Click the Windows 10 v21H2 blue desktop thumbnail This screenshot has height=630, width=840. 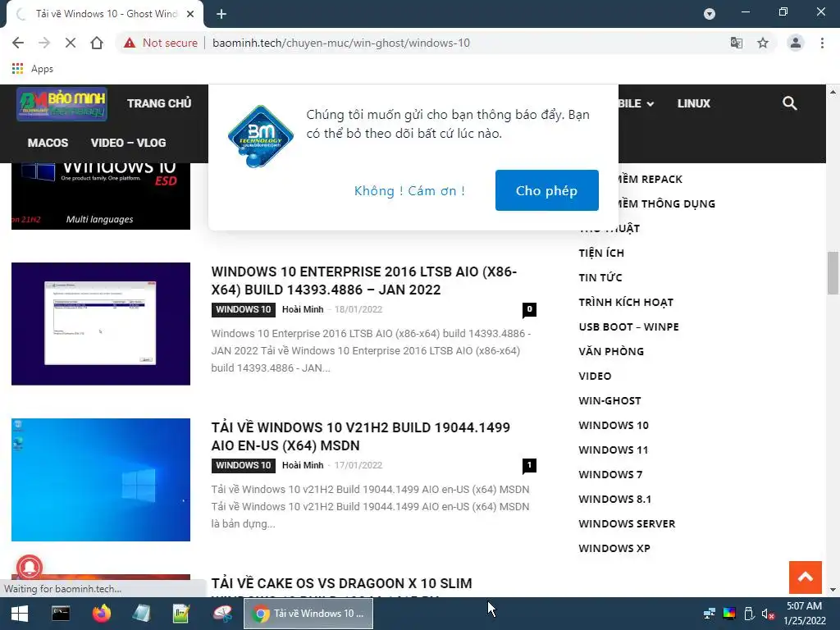point(101,479)
